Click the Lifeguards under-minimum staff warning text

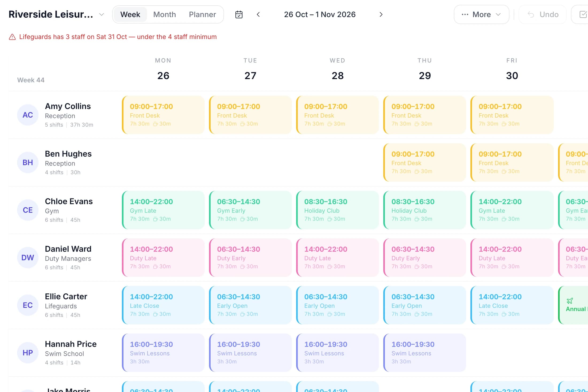pos(118,37)
